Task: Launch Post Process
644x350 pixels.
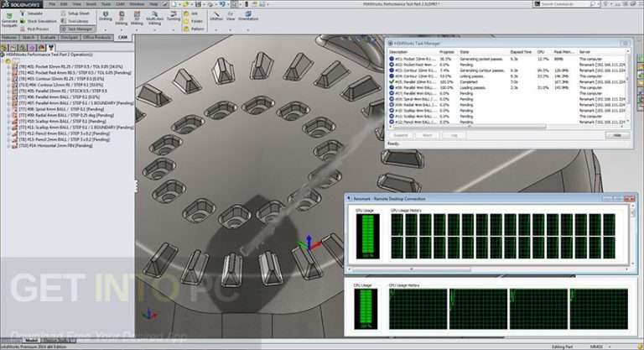Action: coord(34,29)
